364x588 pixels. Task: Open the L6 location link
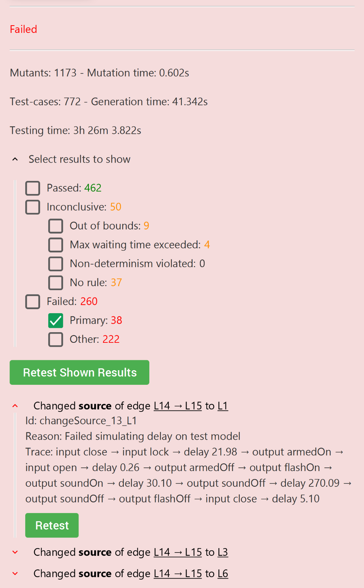(x=223, y=574)
